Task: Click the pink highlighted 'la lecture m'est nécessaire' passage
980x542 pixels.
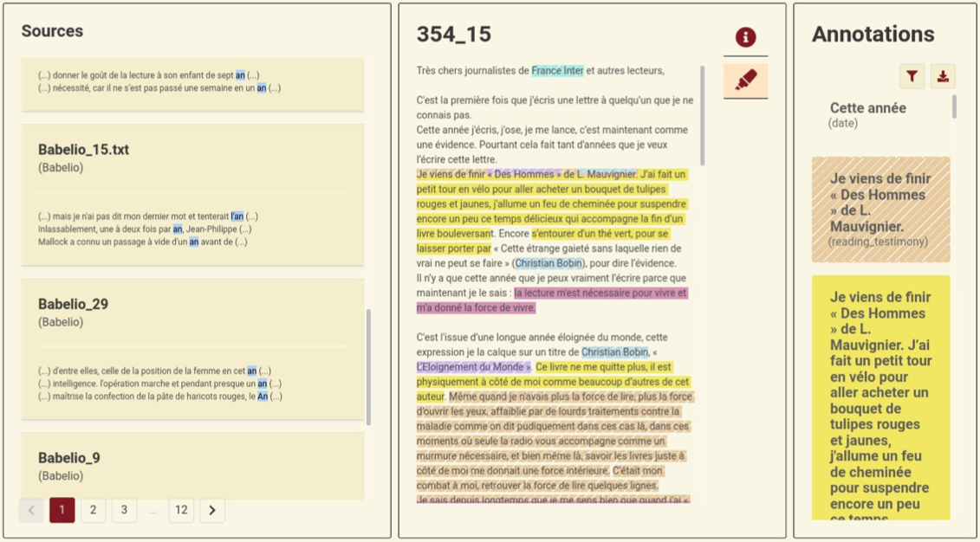Action: click(x=600, y=293)
